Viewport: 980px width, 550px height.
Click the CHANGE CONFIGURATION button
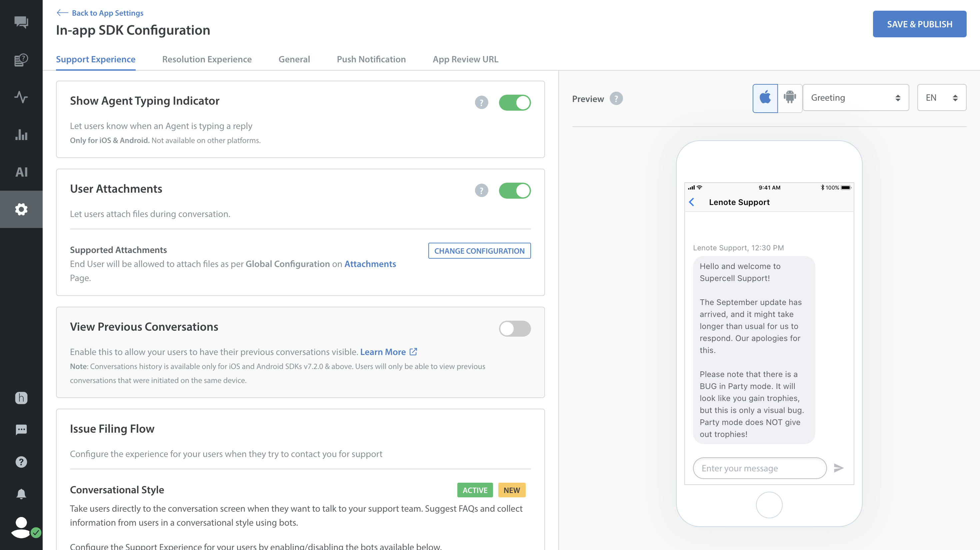(479, 251)
